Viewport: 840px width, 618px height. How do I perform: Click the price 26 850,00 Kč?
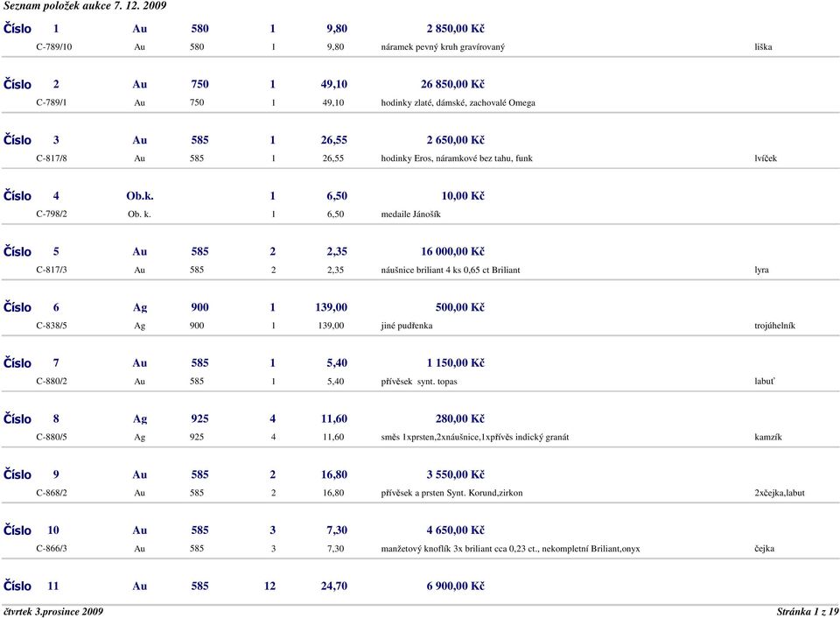pyautogui.click(x=452, y=84)
